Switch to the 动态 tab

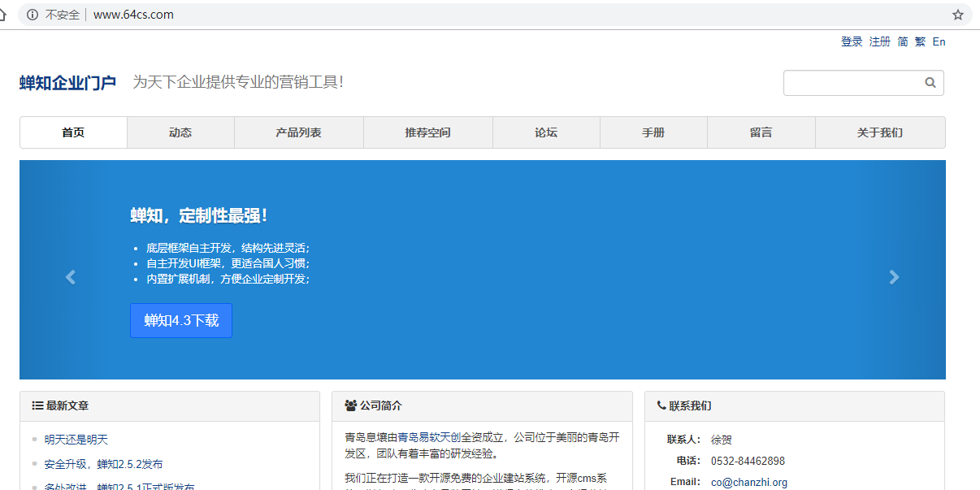(x=180, y=132)
